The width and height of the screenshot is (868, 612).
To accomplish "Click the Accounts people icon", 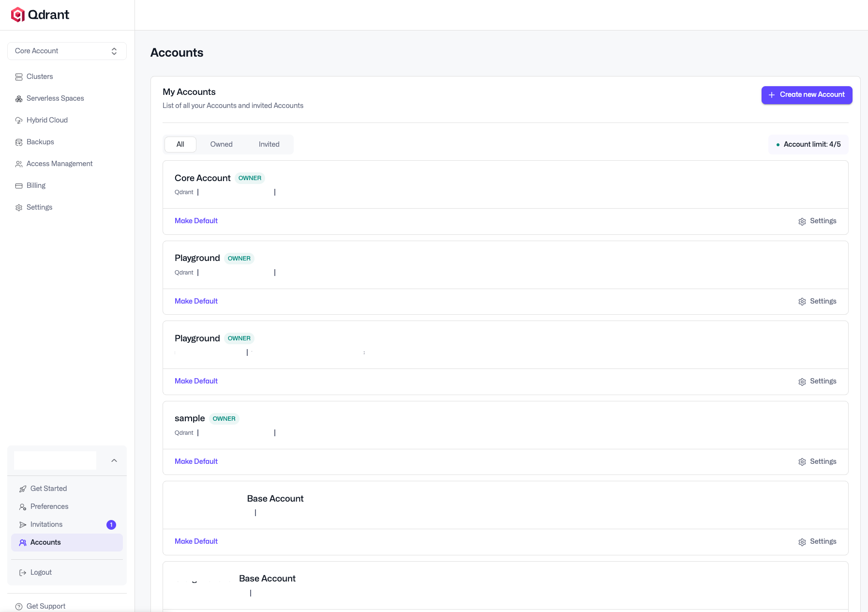I will [x=23, y=543].
